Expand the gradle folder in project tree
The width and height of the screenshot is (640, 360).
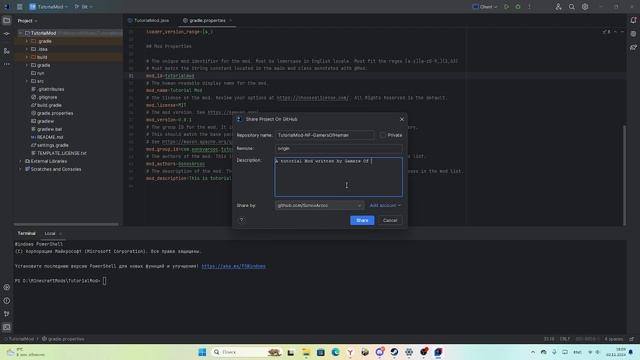pos(27,65)
